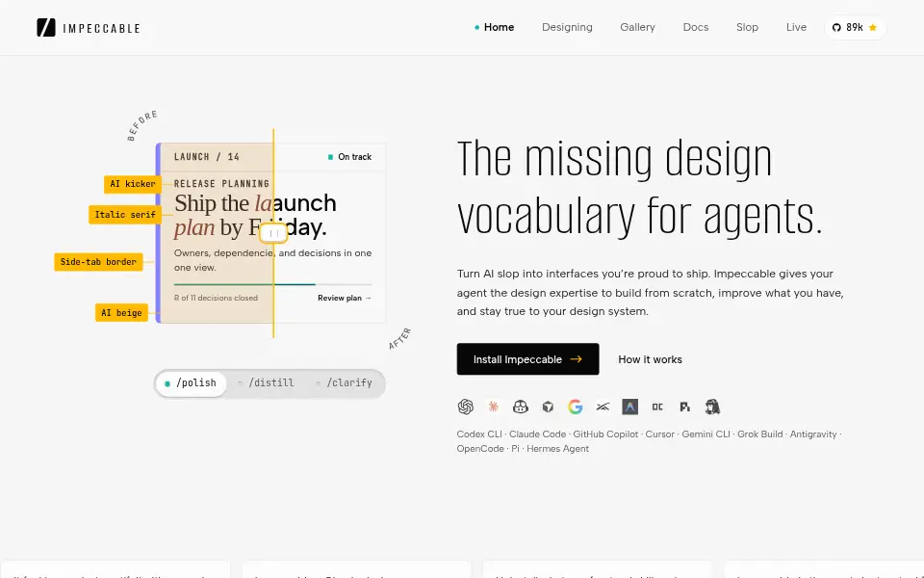
Task: Click the Hermes Agent icon
Action: coord(712,407)
